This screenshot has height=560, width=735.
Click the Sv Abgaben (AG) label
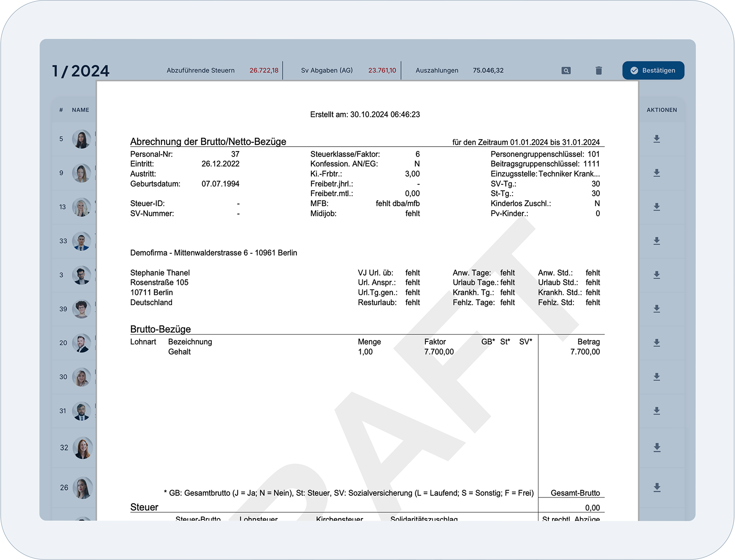tap(327, 71)
